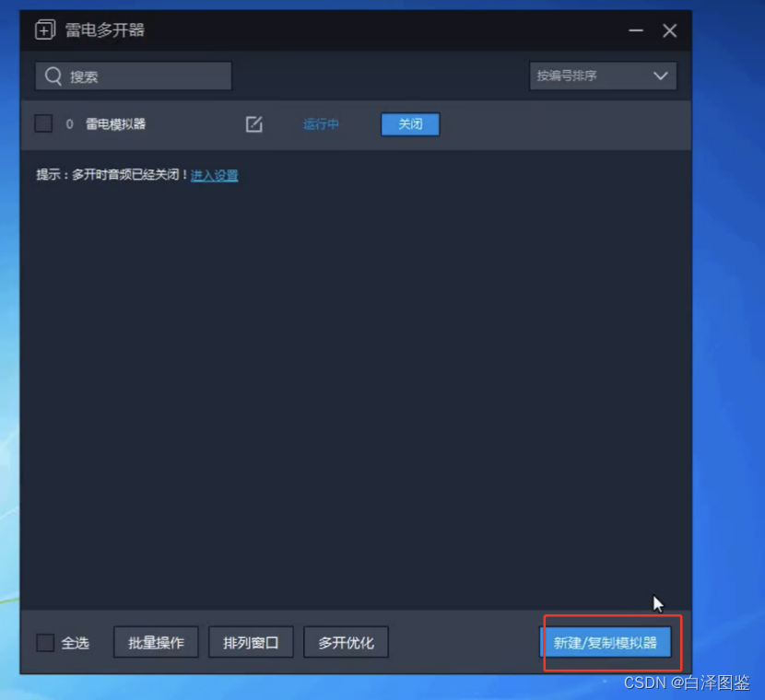Close the 雷电多开器 window
Viewport: 765px width, 700px height.
[669, 30]
